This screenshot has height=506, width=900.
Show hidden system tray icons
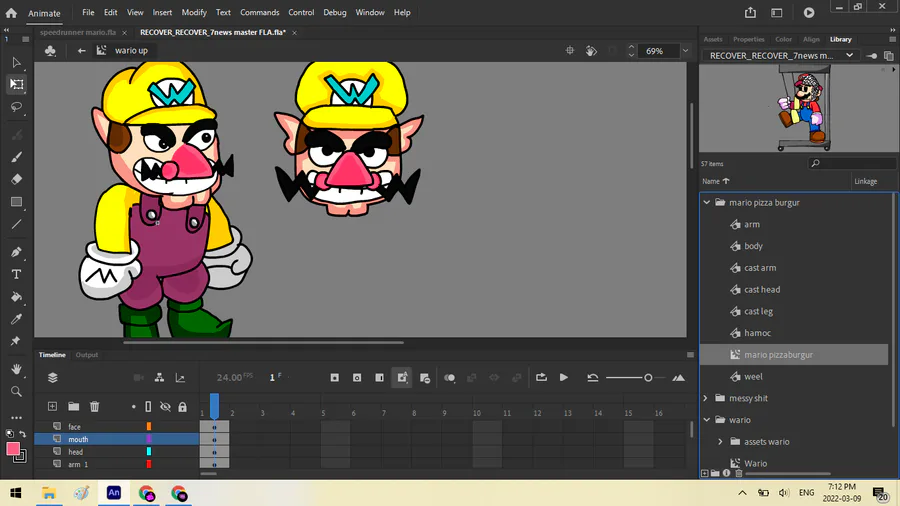(742, 493)
